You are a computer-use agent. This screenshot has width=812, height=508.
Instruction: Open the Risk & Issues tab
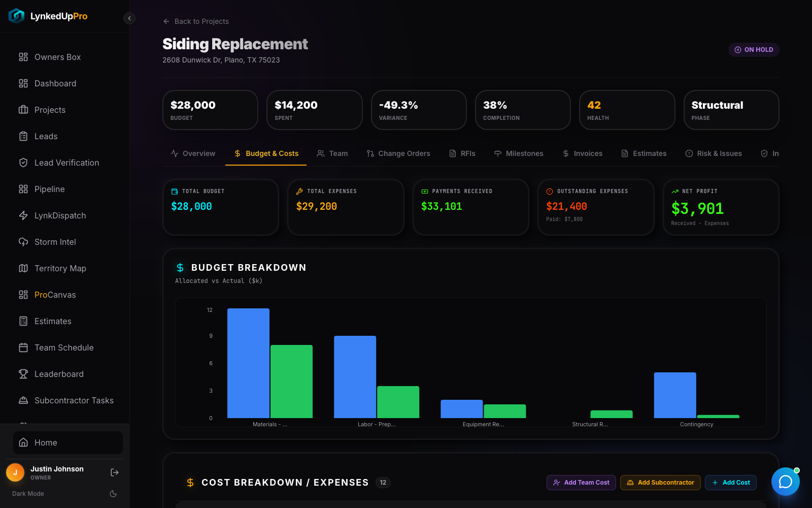click(x=714, y=153)
